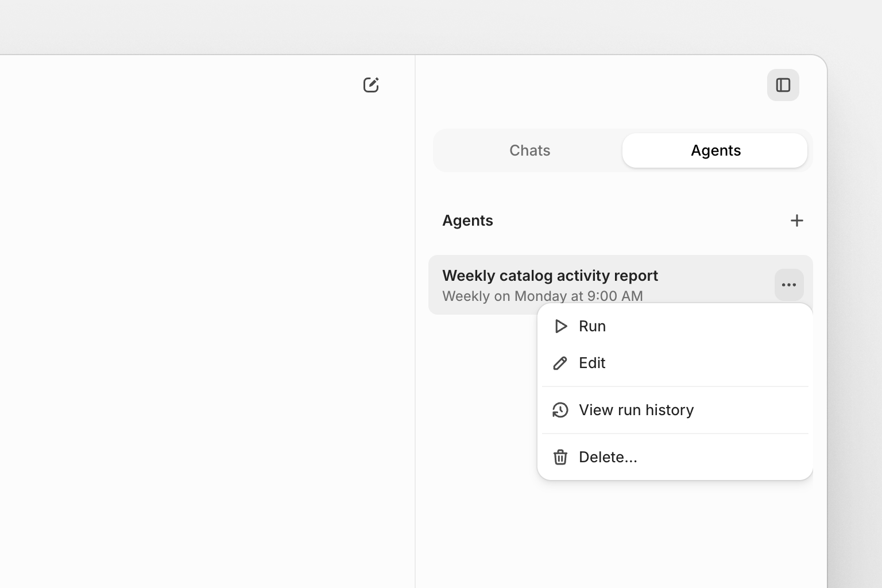Click the play icon beside Run
882x588 pixels.
coord(560,326)
